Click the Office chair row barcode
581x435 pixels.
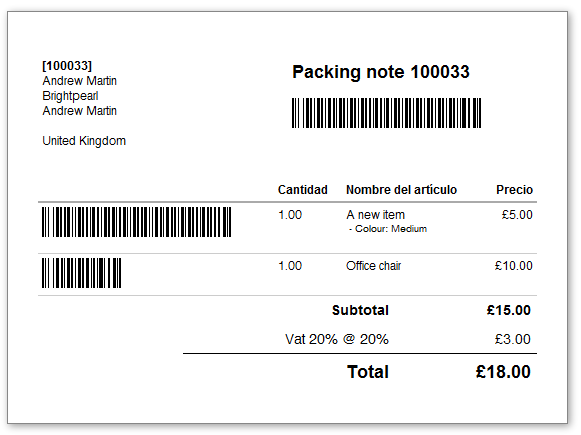click(x=82, y=273)
